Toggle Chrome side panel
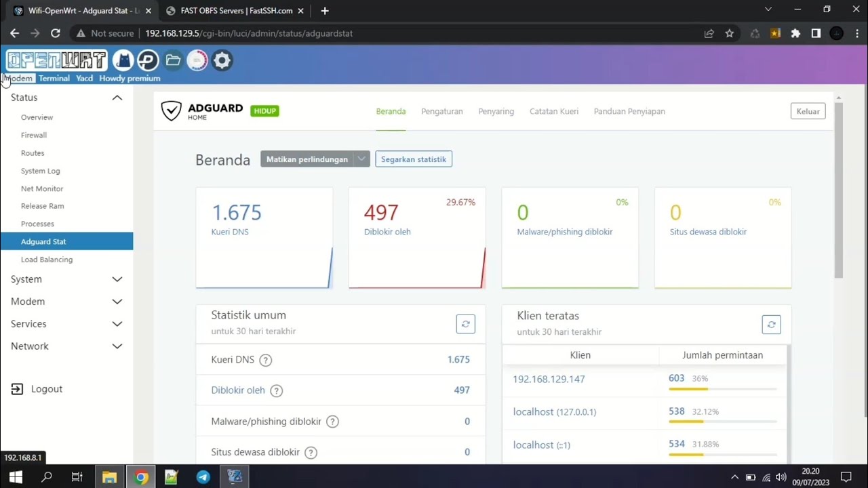 point(816,33)
